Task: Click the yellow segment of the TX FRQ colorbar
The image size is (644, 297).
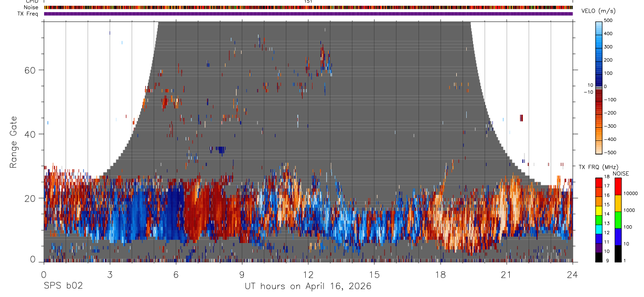Action: (x=599, y=211)
